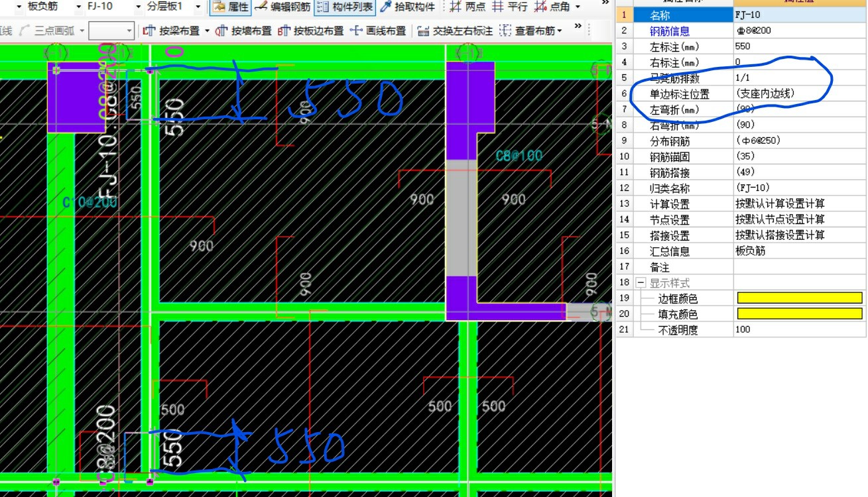
Task: Click the 钢筋搭接 value (49)
Action: click(800, 172)
